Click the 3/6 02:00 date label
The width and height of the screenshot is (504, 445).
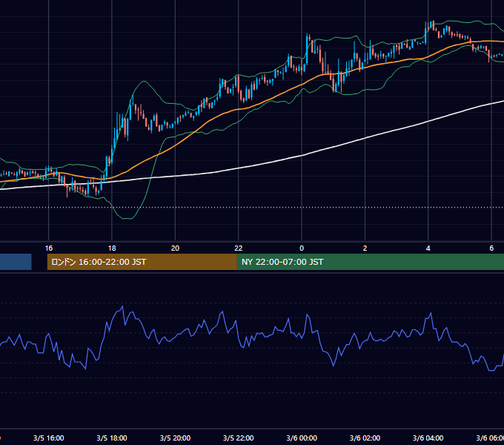tap(365, 438)
